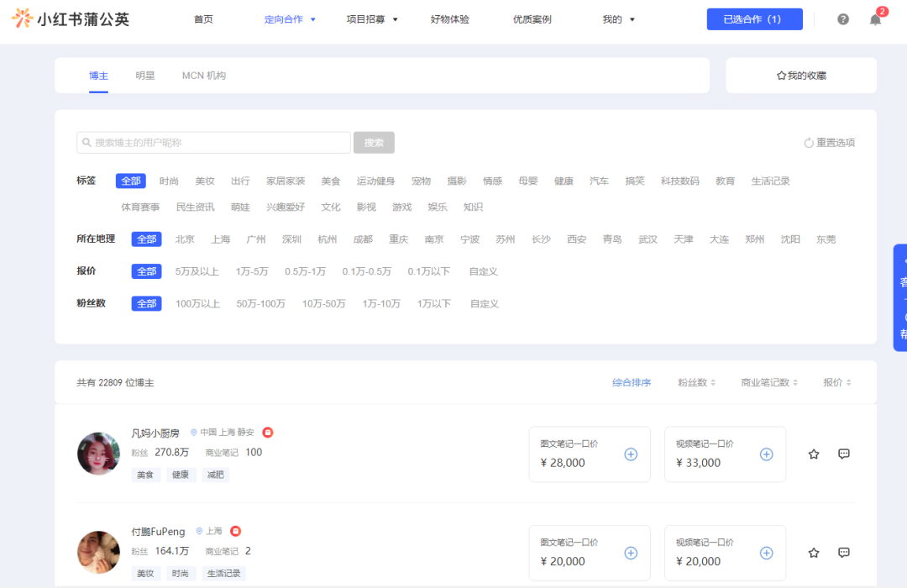Expand the 定向合作 dropdown menu
The image size is (907, 588).
point(290,19)
